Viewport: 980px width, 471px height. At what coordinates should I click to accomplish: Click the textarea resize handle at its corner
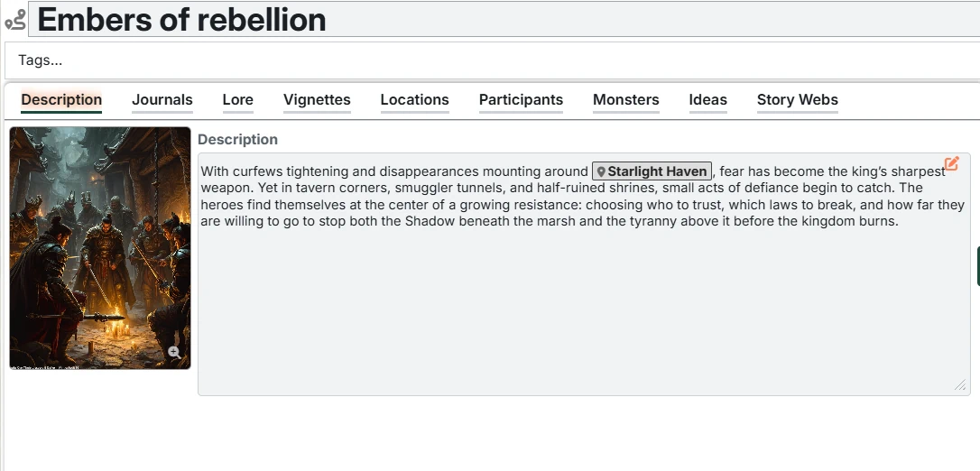pyautogui.click(x=959, y=384)
